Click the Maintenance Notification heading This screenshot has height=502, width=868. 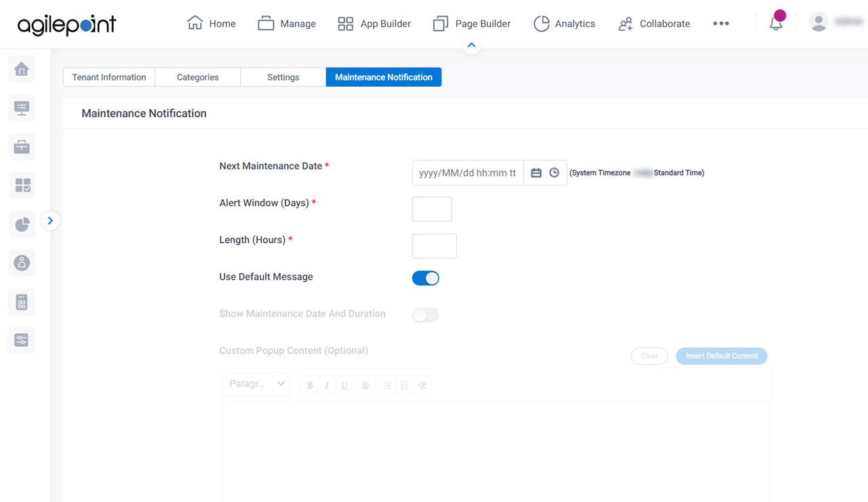(x=144, y=113)
